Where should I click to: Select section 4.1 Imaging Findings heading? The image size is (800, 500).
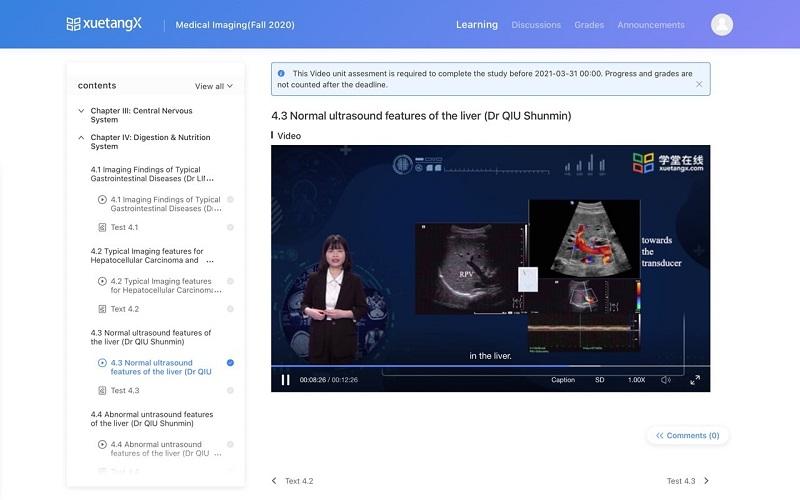(x=152, y=174)
